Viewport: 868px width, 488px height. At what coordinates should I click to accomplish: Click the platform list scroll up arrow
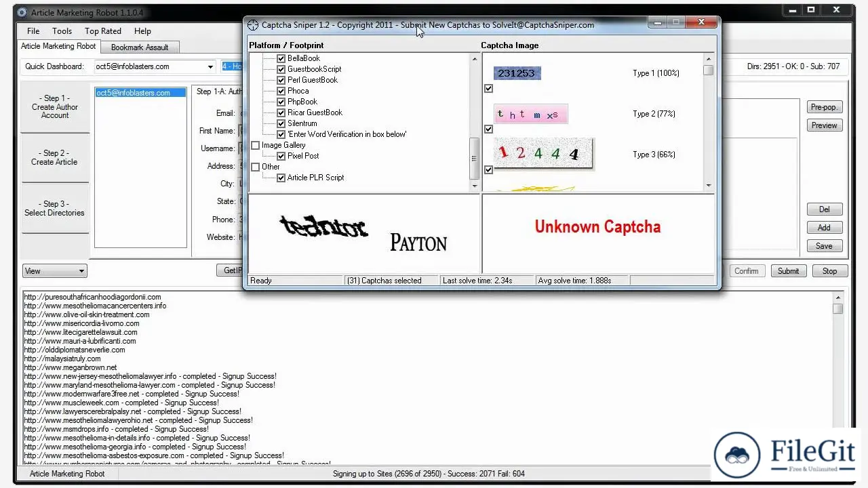[x=475, y=59]
